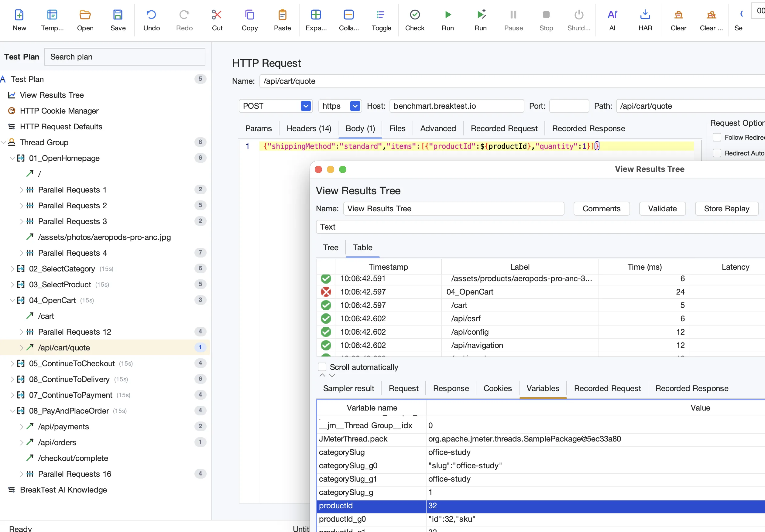Click the Paste clipboard icon
765x532 pixels.
pyautogui.click(x=282, y=15)
